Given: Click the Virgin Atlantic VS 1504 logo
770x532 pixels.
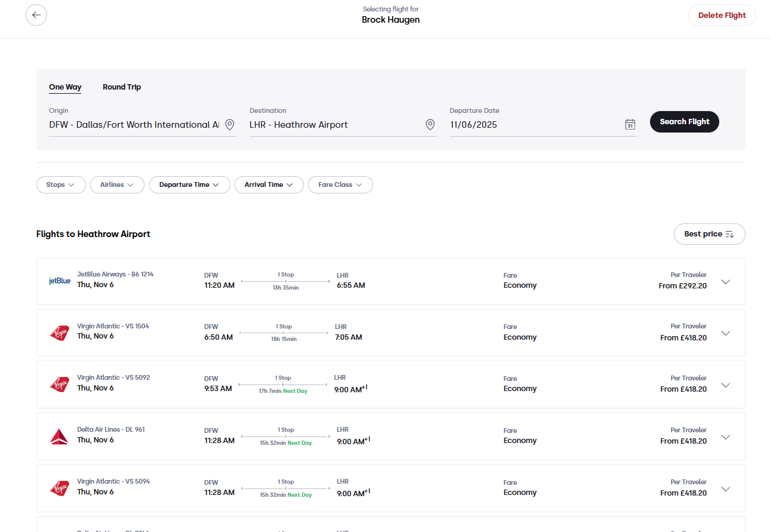Looking at the screenshot, I should click(60, 333).
